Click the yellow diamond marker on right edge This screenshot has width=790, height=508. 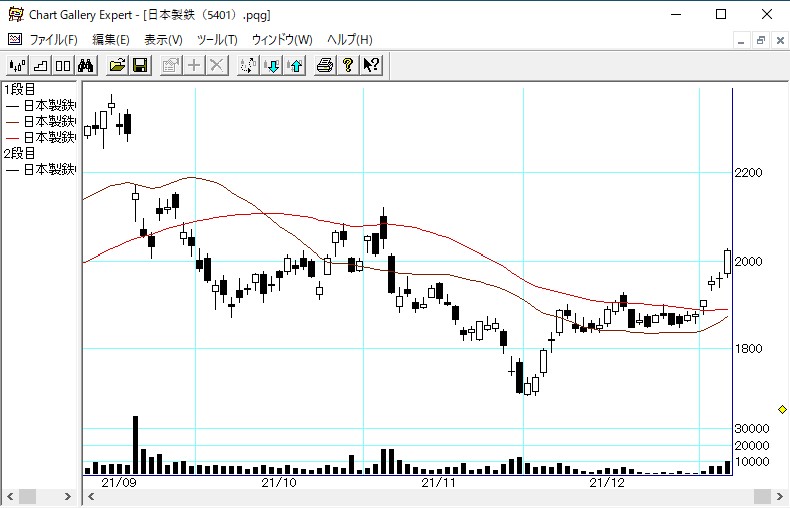[x=782, y=409]
